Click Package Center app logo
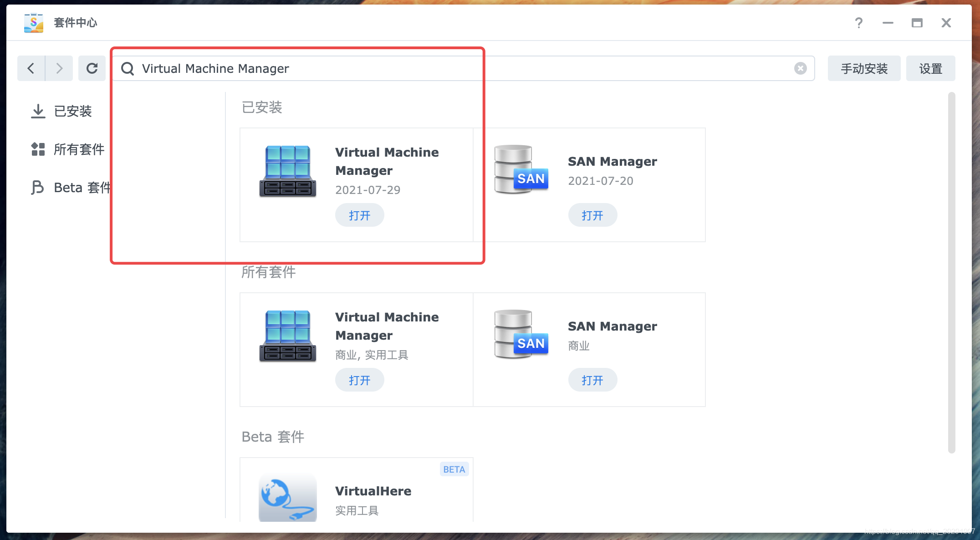This screenshot has width=980, height=540. (34, 23)
